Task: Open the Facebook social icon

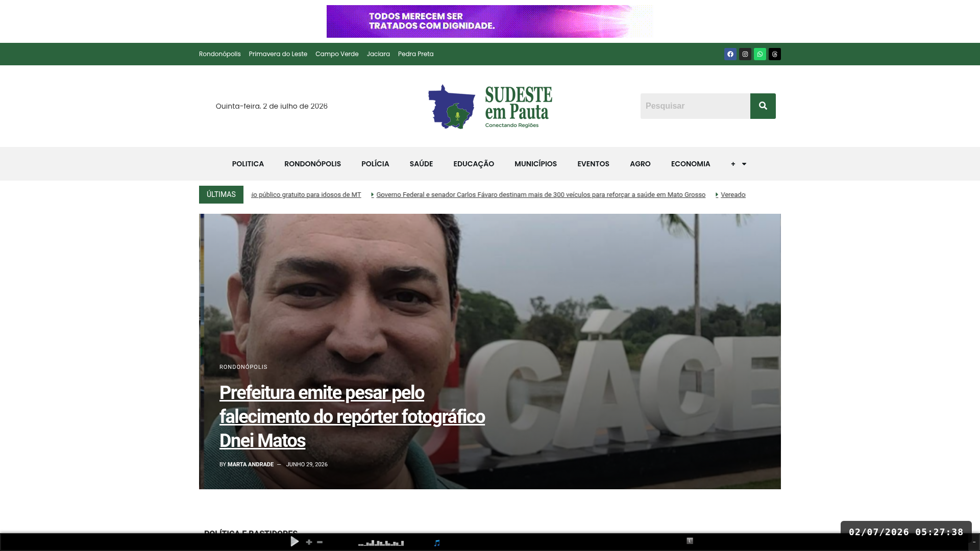Action: [x=730, y=54]
